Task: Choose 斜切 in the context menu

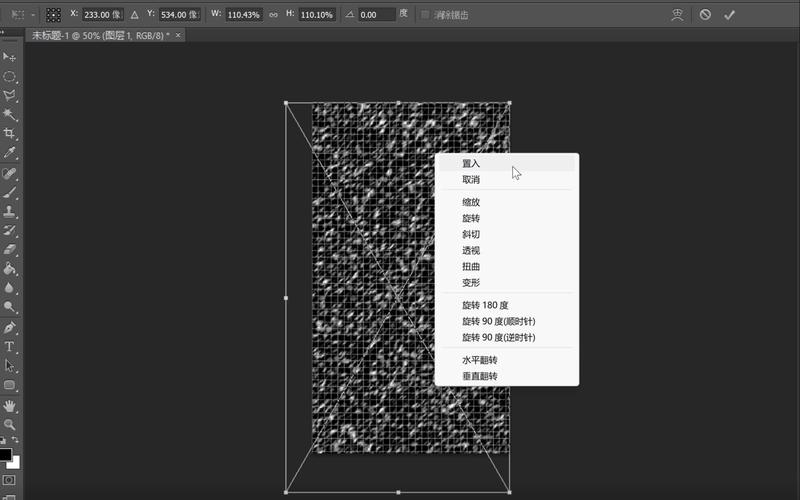Action: [x=507, y=234]
